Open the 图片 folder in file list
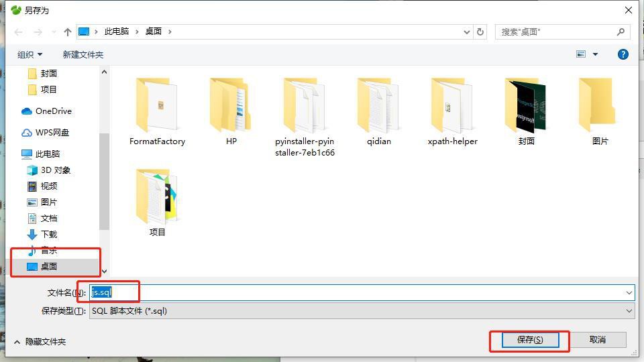This screenshot has width=644, height=362. pos(600,112)
